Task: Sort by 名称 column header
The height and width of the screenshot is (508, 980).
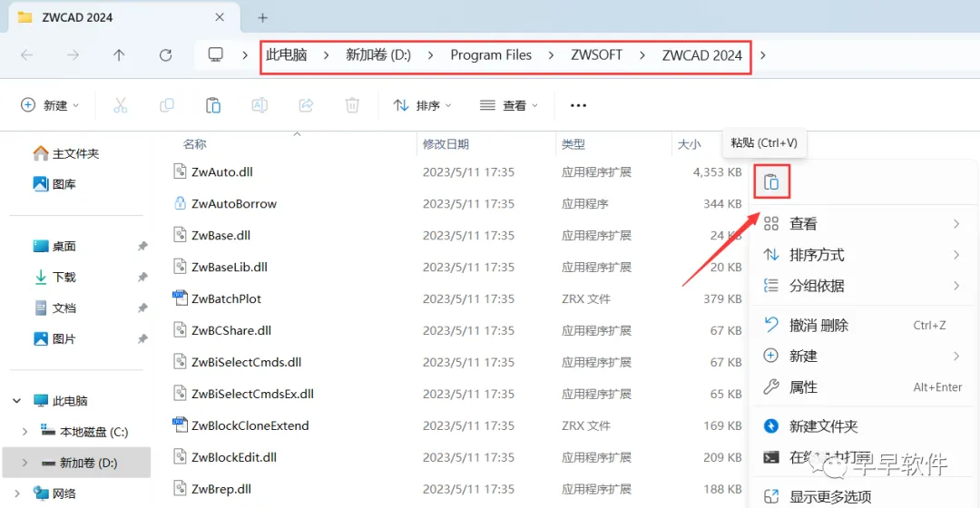Action: [194, 144]
